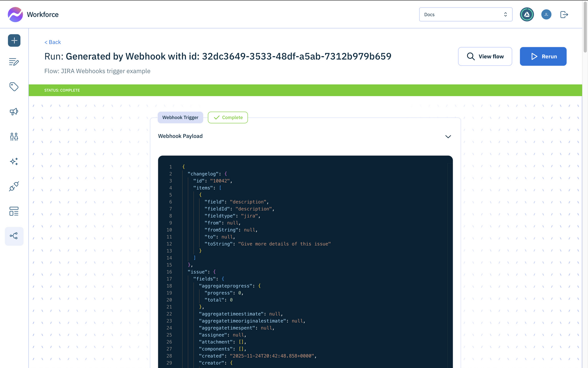Click the people team icon in sidebar

click(x=14, y=137)
